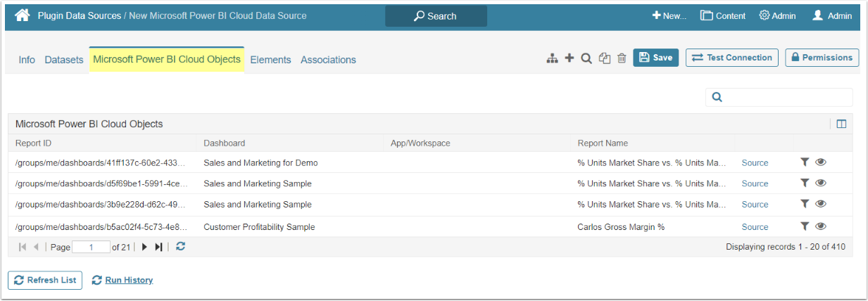This screenshot has width=868, height=301.
Task: Click the plus icon beside hierarchy icon
Action: (570, 58)
